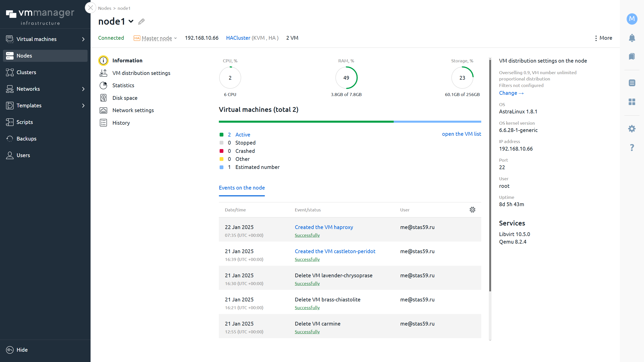Viewport: 644px width, 362px height.
Task: Open the settings gear in right sidebar
Action: (632, 129)
